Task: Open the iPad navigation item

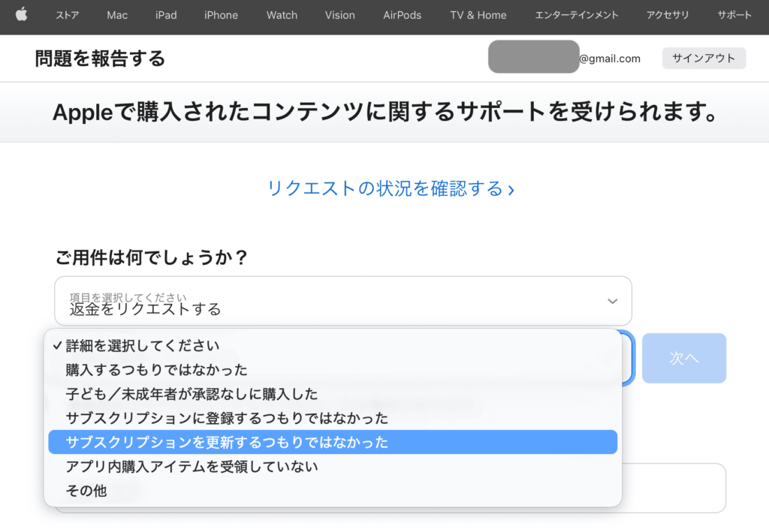Action: (x=166, y=15)
